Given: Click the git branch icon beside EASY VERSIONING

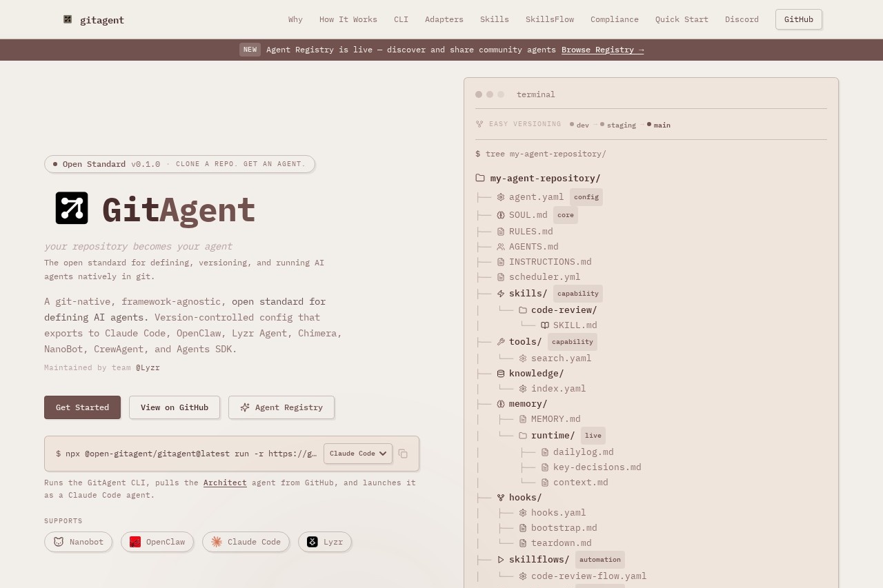Looking at the screenshot, I should 479,124.
